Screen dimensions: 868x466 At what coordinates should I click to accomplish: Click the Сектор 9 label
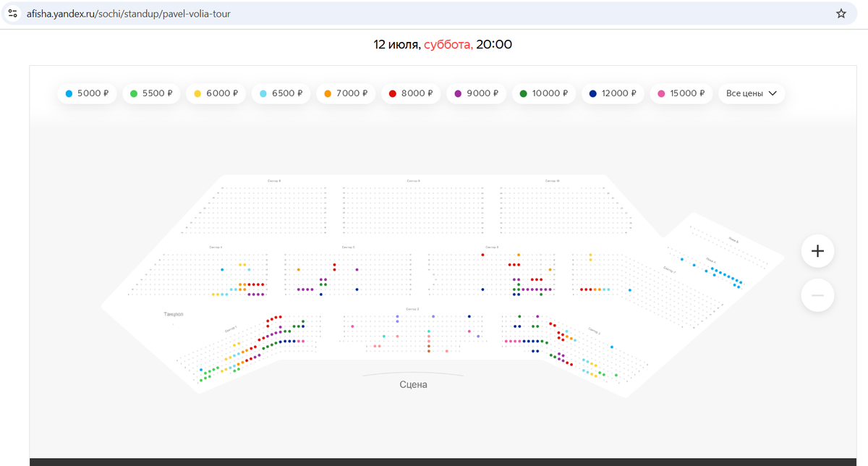point(413,180)
